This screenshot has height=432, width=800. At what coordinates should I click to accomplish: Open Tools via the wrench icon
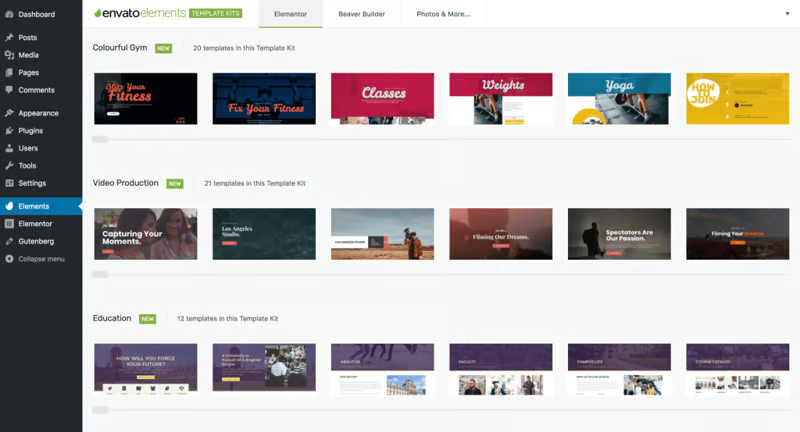pyautogui.click(x=9, y=166)
